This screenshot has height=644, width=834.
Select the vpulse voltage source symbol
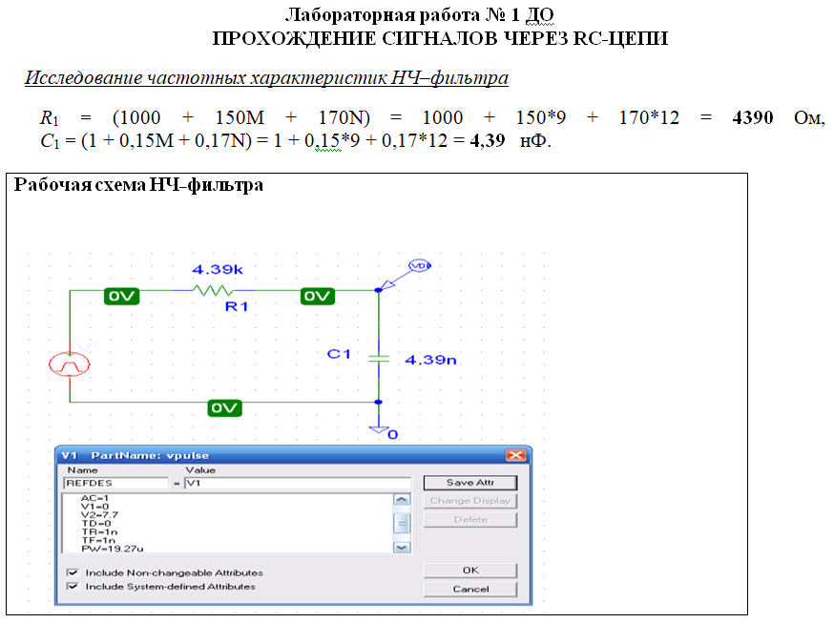point(69,364)
